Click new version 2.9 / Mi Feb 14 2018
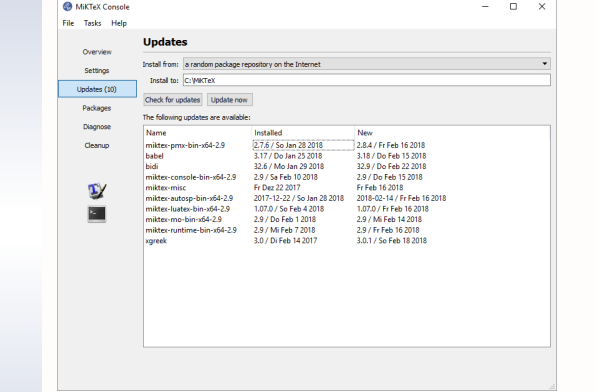The width and height of the screenshot is (596, 392). pos(389,219)
